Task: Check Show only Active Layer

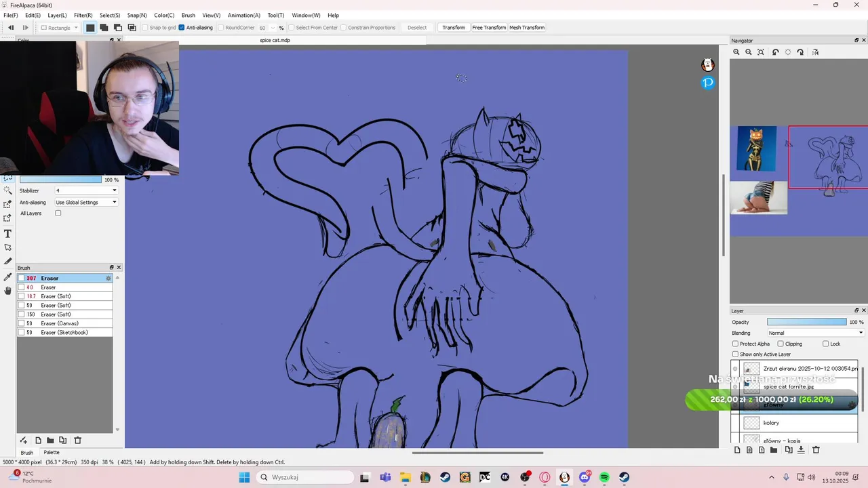Action: [x=735, y=354]
